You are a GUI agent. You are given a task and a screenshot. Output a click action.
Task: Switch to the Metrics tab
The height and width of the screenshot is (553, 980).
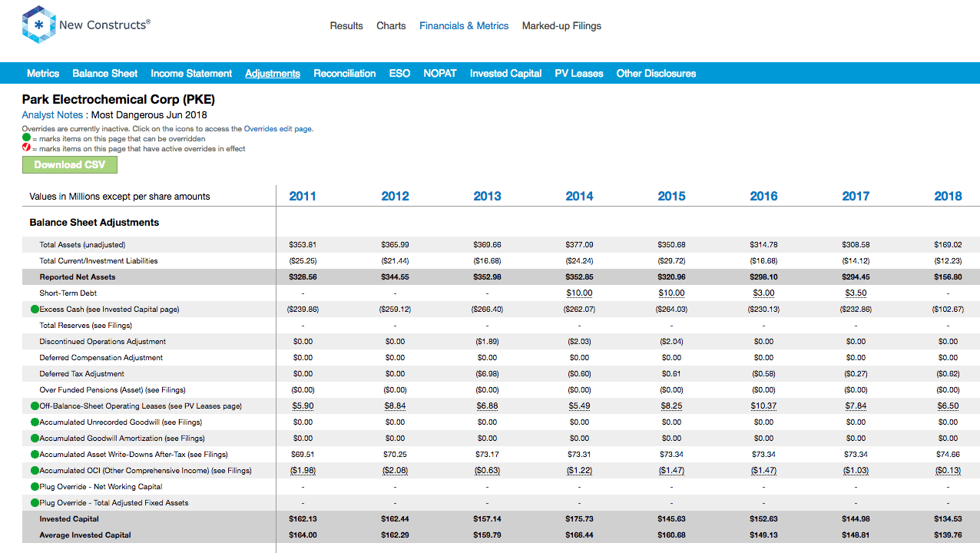click(43, 73)
